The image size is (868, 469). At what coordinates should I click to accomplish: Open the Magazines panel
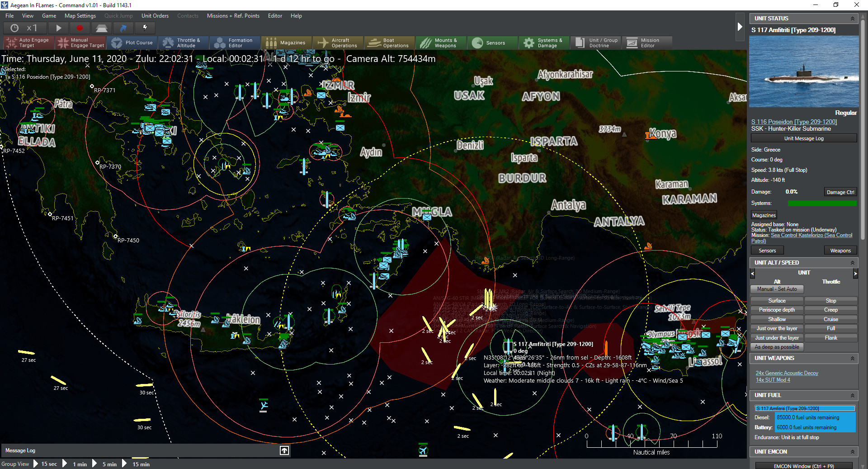coord(287,43)
